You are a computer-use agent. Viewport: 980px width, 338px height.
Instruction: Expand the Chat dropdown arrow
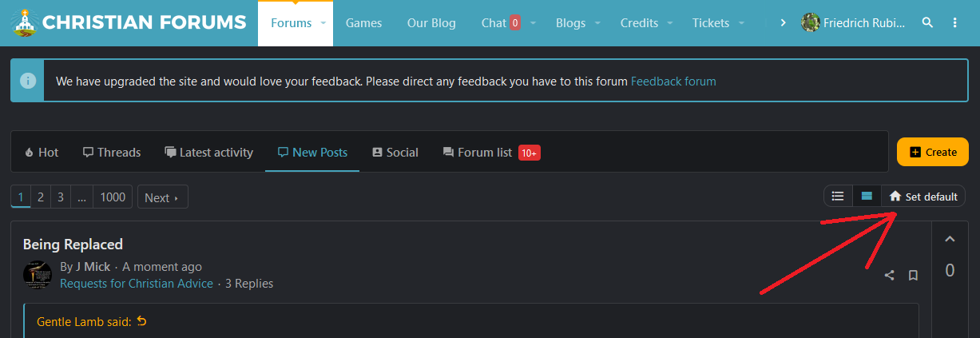pyautogui.click(x=533, y=23)
